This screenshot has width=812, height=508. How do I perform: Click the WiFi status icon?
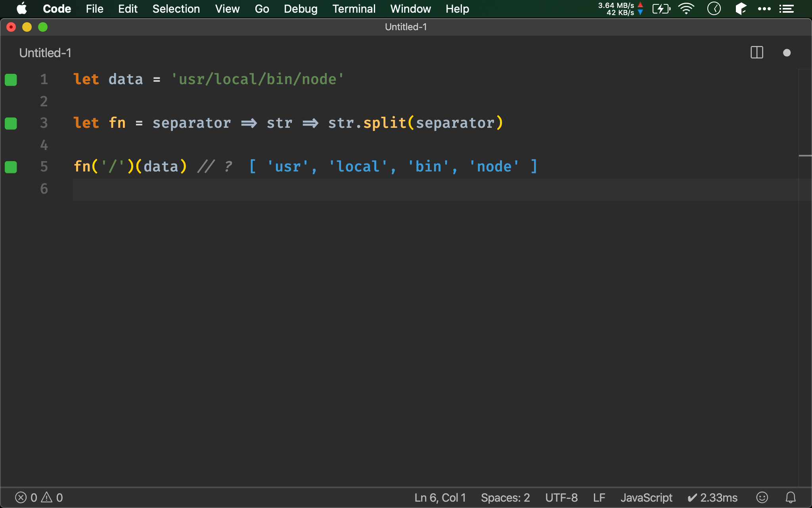687,9
